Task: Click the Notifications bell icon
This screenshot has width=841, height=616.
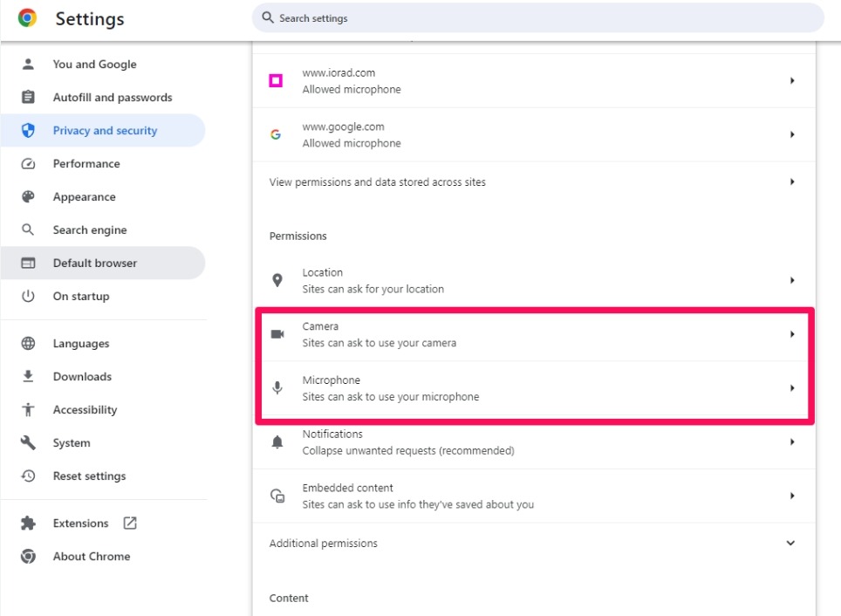Action: pos(277,441)
